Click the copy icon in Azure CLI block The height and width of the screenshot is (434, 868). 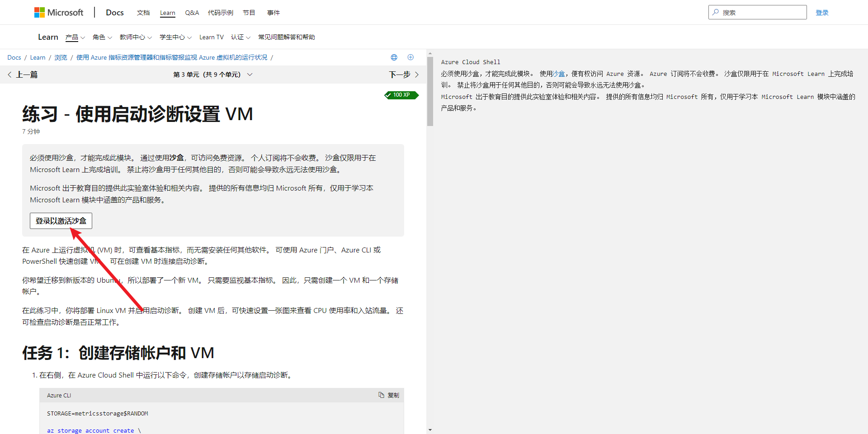(381, 395)
